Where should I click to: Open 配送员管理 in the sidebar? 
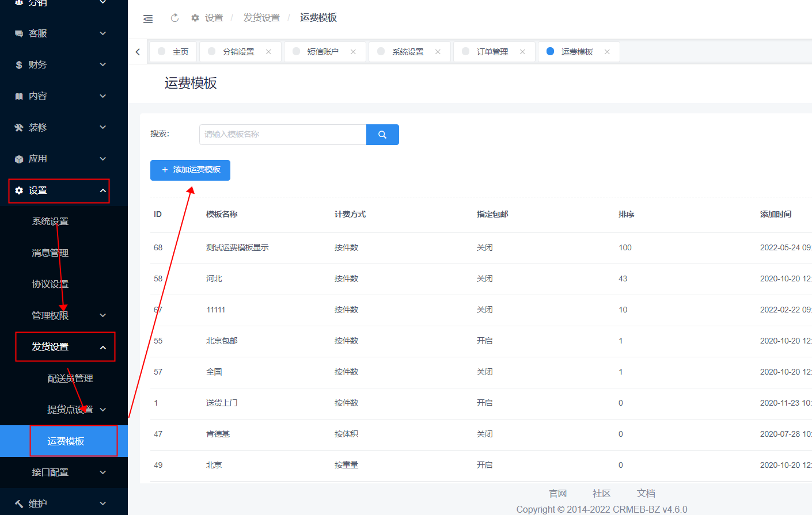pos(70,379)
